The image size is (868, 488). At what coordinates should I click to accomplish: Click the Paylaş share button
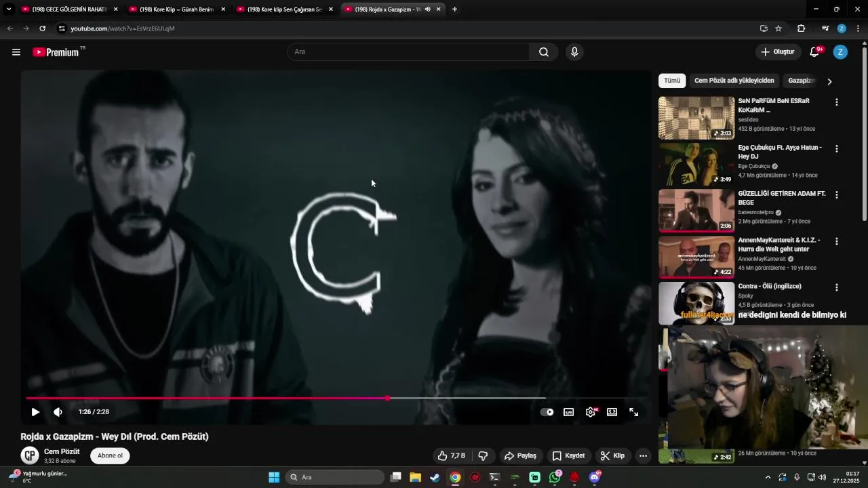pyautogui.click(x=521, y=456)
